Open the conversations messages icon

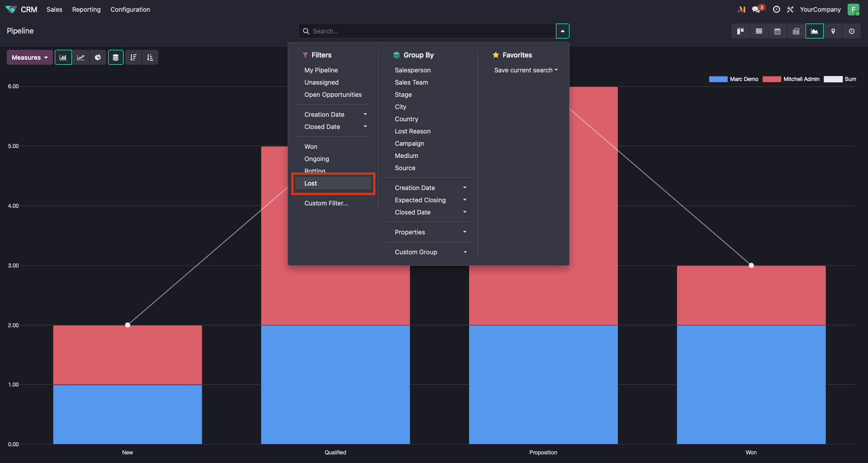click(756, 10)
